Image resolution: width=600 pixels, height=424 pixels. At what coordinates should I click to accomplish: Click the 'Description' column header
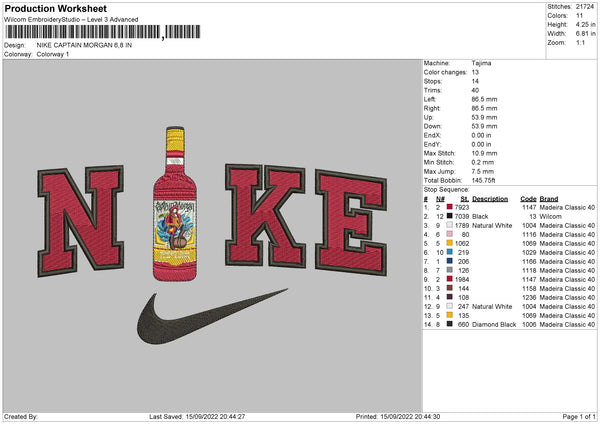[x=490, y=199]
